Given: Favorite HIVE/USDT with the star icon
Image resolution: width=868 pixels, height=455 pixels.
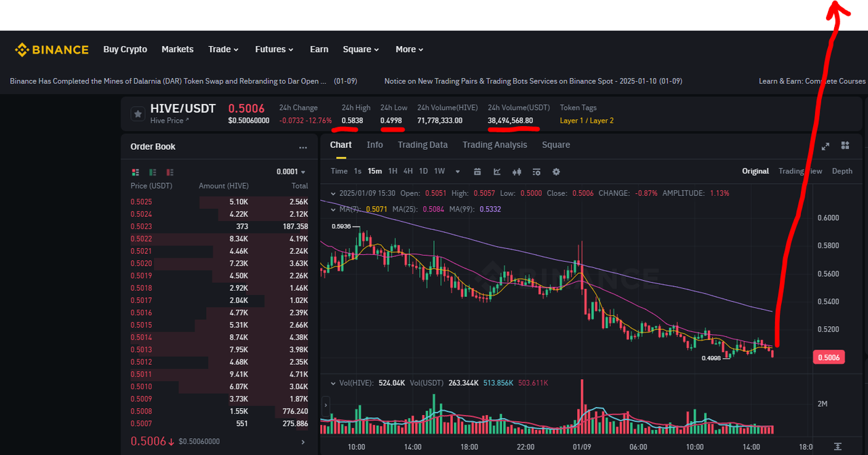Looking at the screenshot, I should [138, 115].
